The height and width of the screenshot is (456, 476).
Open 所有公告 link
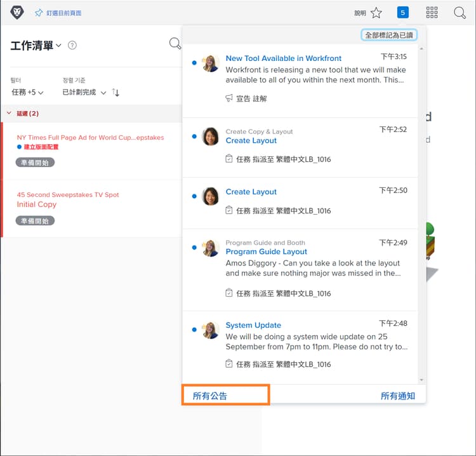tap(210, 396)
